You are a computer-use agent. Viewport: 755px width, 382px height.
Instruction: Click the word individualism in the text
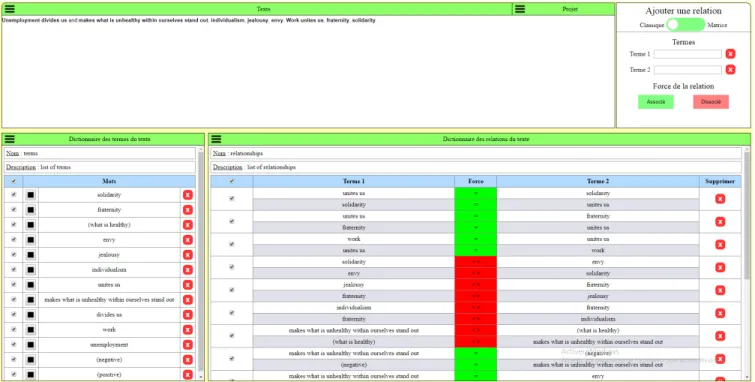point(228,20)
